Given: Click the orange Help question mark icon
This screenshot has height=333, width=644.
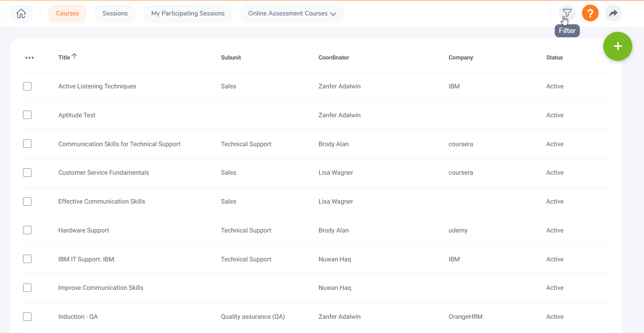Looking at the screenshot, I should (x=590, y=13).
